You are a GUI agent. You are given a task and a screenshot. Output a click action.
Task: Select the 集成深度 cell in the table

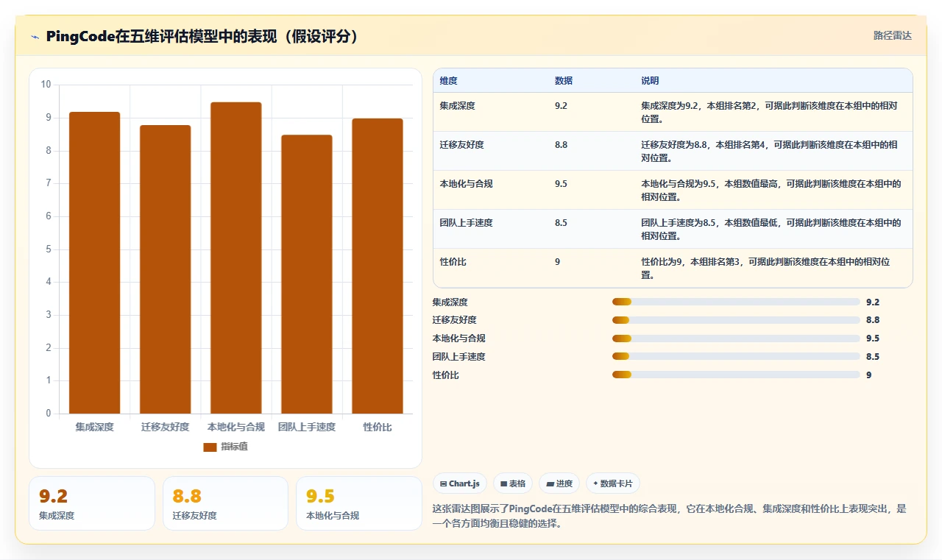(457, 106)
